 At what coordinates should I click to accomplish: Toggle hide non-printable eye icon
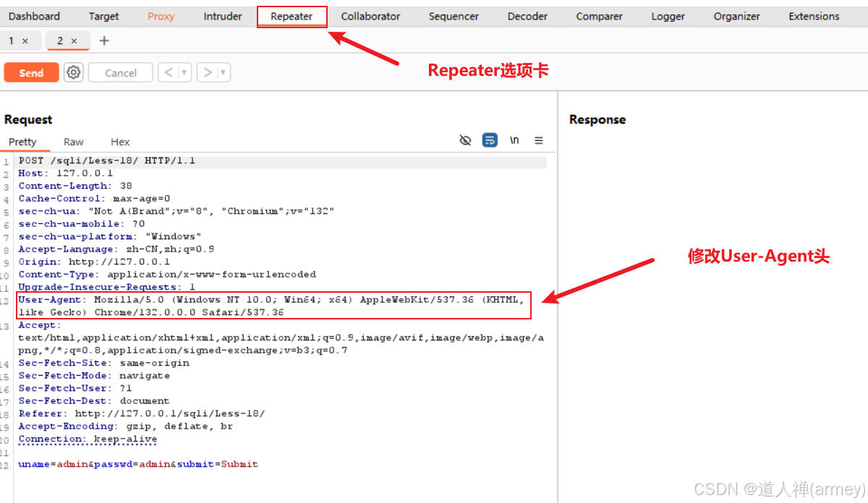466,140
